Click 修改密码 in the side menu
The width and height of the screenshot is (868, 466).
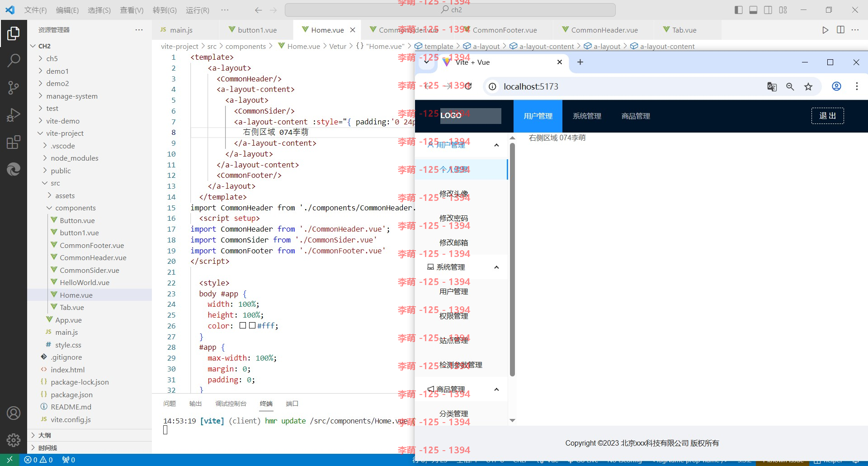click(461, 218)
